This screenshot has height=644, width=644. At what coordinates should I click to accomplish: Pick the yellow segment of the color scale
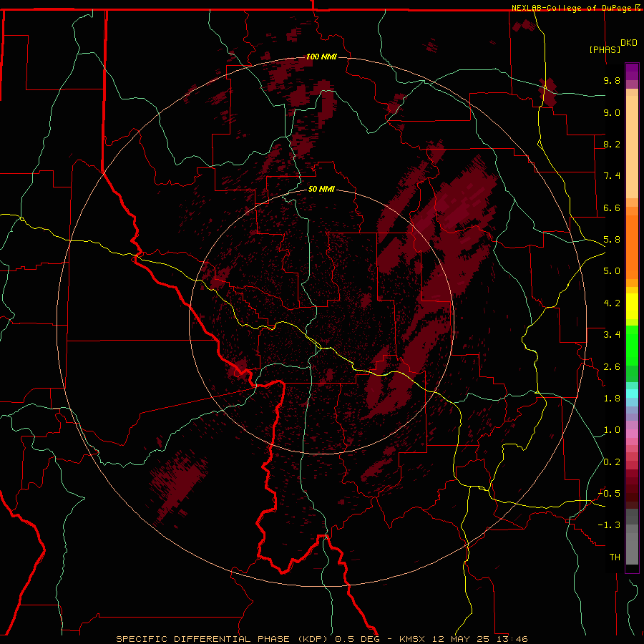tap(632, 306)
